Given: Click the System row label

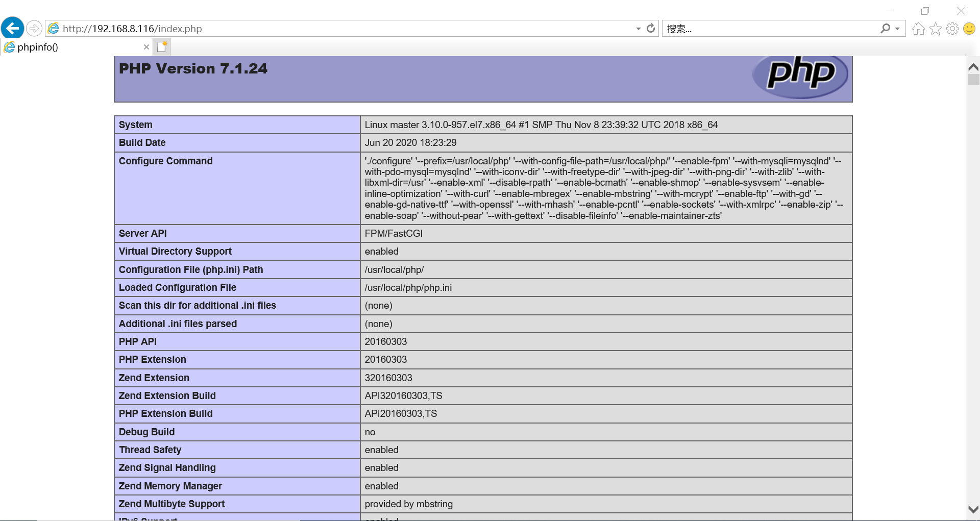Looking at the screenshot, I should click(x=135, y=125).
